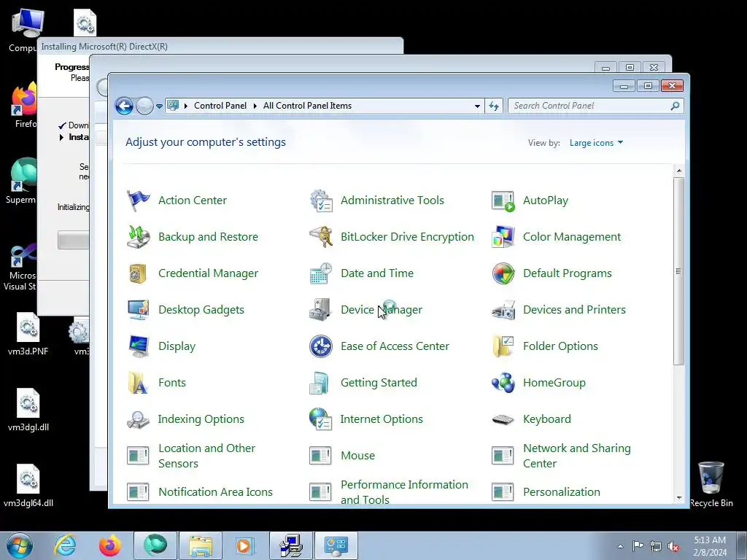Open the Internet Options globe icon
Screen dimensions: 747x560
(x=321, y=419)
